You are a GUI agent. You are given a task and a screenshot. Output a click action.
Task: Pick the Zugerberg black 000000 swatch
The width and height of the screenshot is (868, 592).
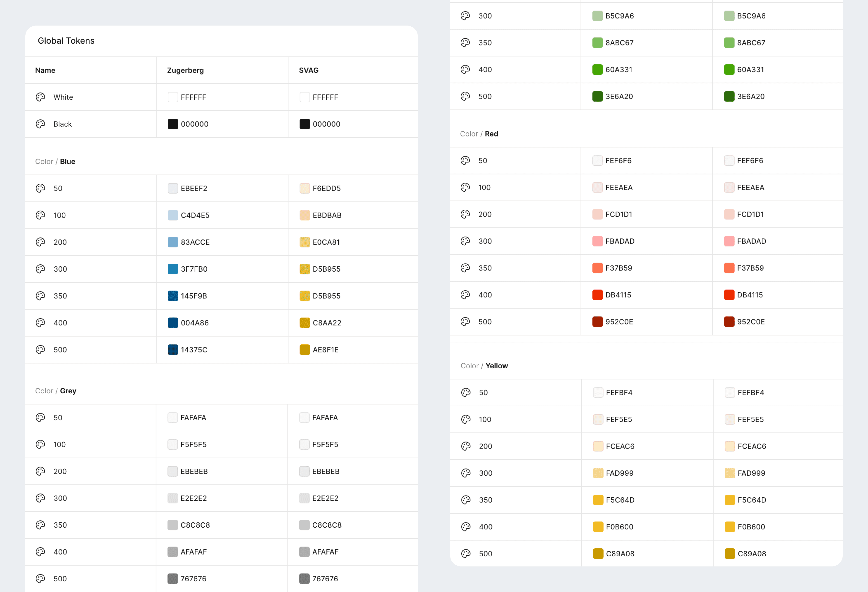point(172,124)
